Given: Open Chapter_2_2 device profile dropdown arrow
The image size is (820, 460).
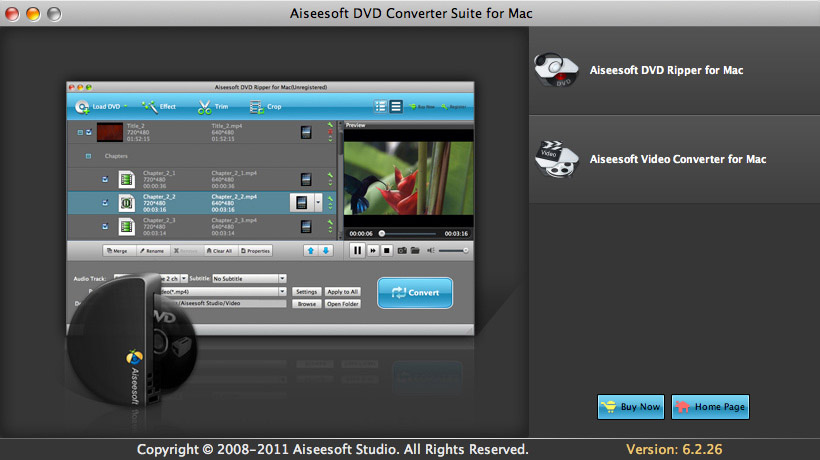Looking at the screenshot, I should click(319, 202).
